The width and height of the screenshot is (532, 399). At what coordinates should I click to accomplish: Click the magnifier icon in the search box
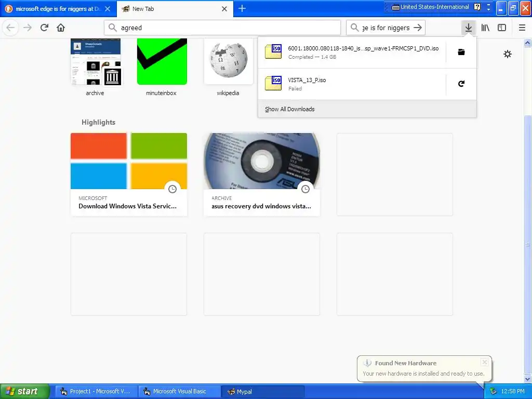pos(354,28)
